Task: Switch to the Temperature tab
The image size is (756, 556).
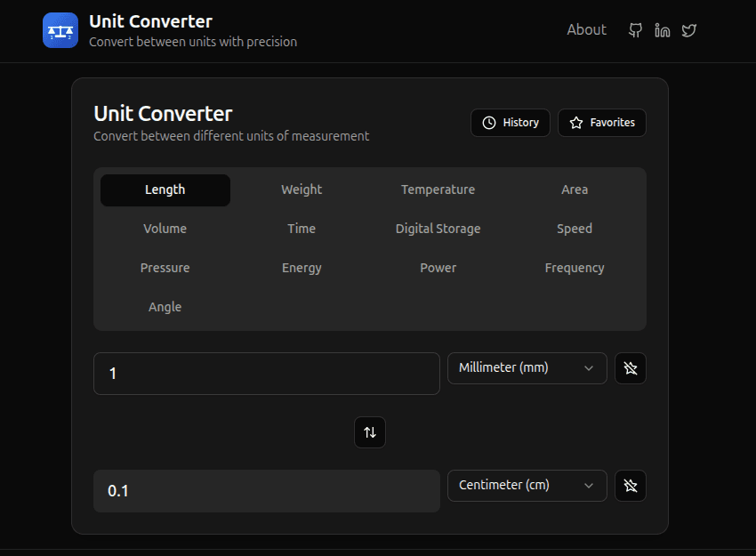Action: tap(438, 189)
